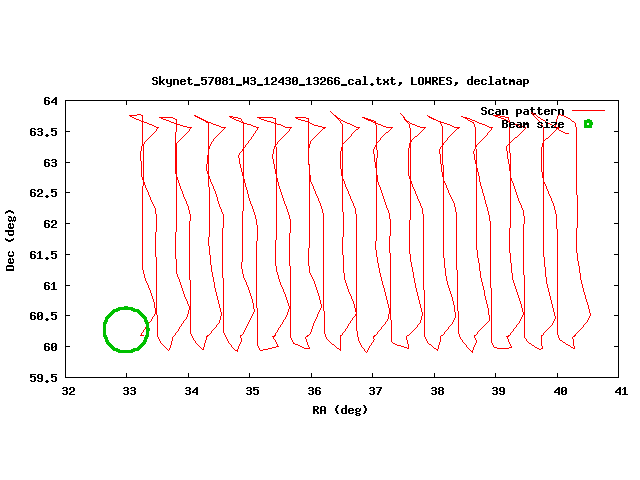The image size is (640, 480).
Task: Click the 'Beam size' legend label
Action: pyautogui.click(x=533, y=124)
